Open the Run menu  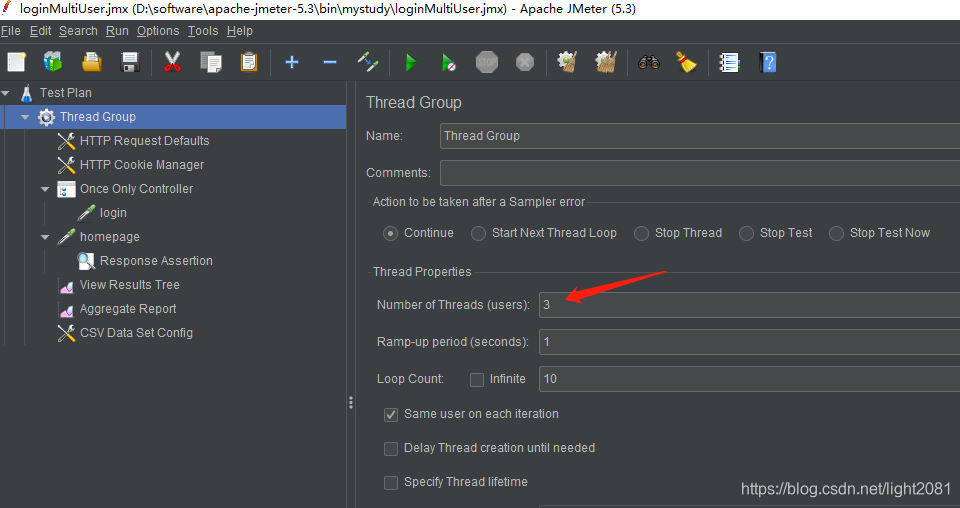pyautogui.click(x=117, y=31)
